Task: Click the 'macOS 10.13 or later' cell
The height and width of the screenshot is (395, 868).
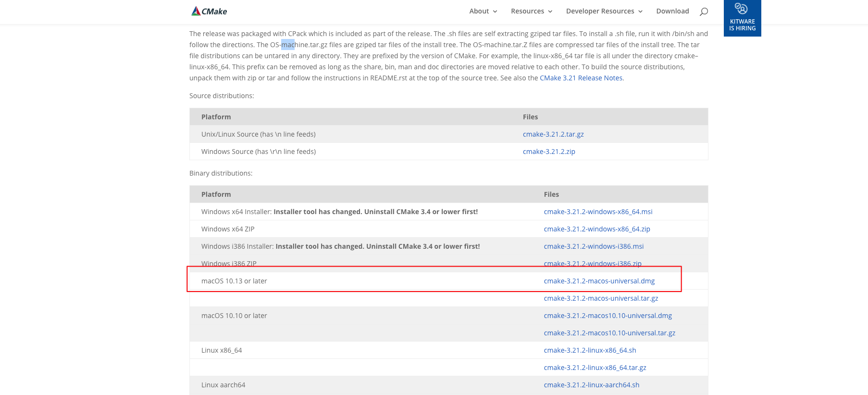Action: pyautogui.click(x=234, y=281)
